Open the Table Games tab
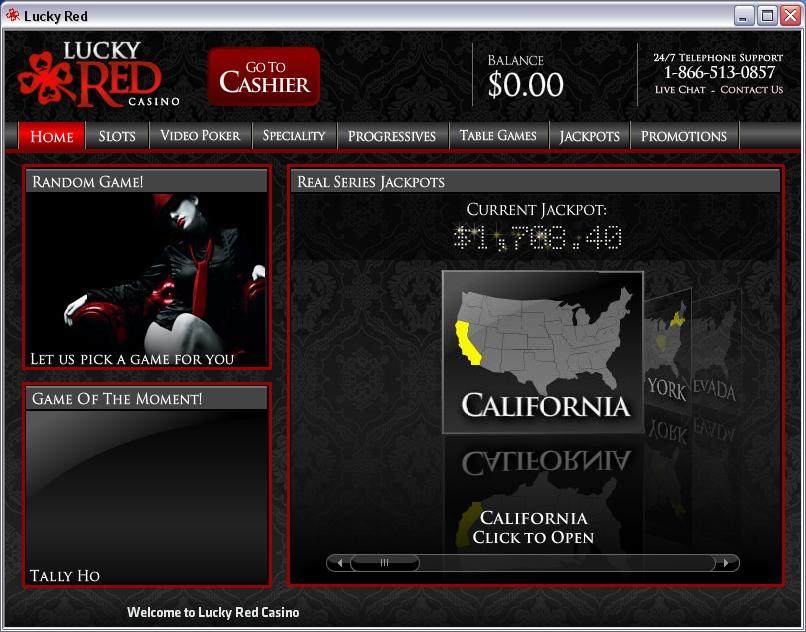806x632 pixels. click(x=498, y=136)
